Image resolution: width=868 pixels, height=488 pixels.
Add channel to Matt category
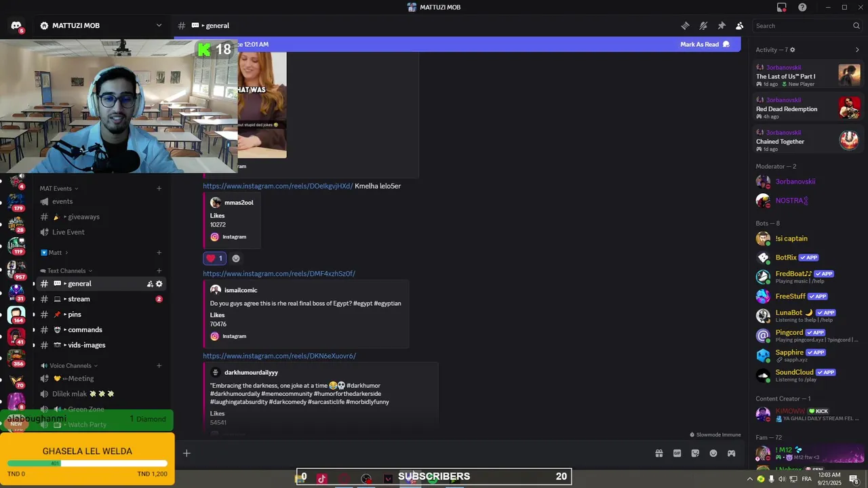tap(159, 253)
